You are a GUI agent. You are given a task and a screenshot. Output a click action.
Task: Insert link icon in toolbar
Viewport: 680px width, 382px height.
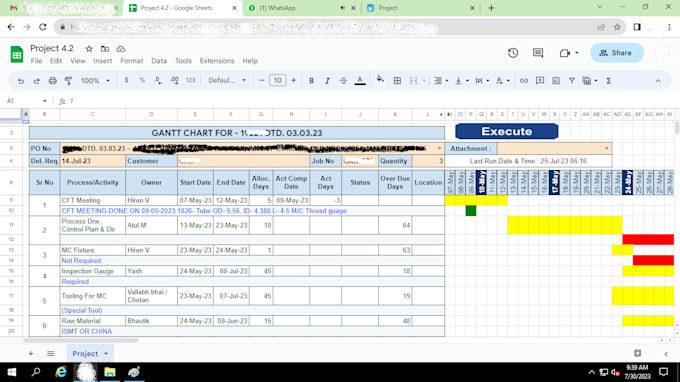[x=524, y=81]
